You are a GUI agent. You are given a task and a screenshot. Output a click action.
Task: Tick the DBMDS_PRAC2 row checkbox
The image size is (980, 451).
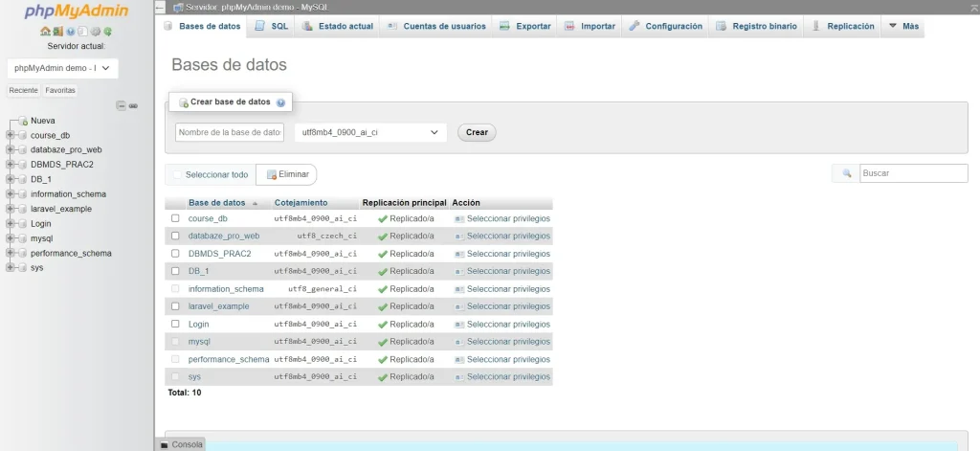(x=175, y=254)
